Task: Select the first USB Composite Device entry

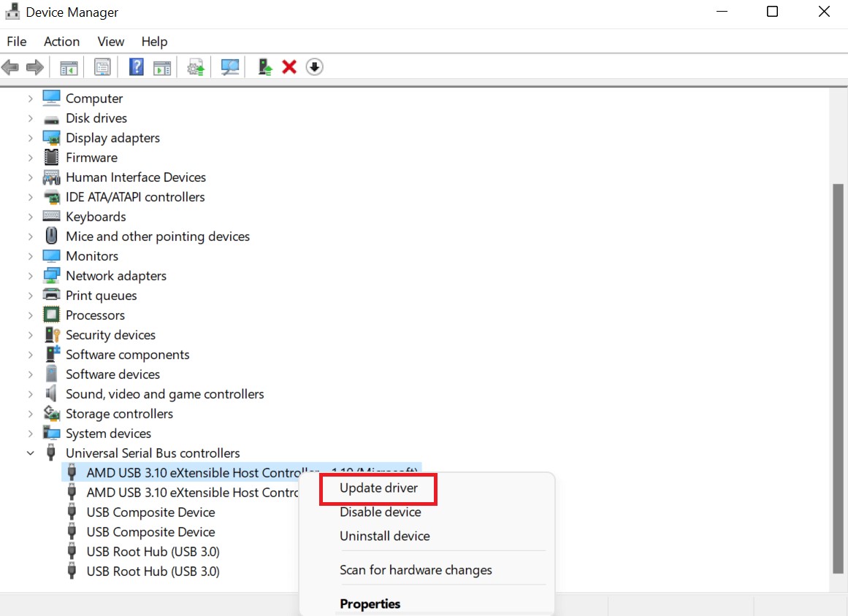Action: [150, 512]
